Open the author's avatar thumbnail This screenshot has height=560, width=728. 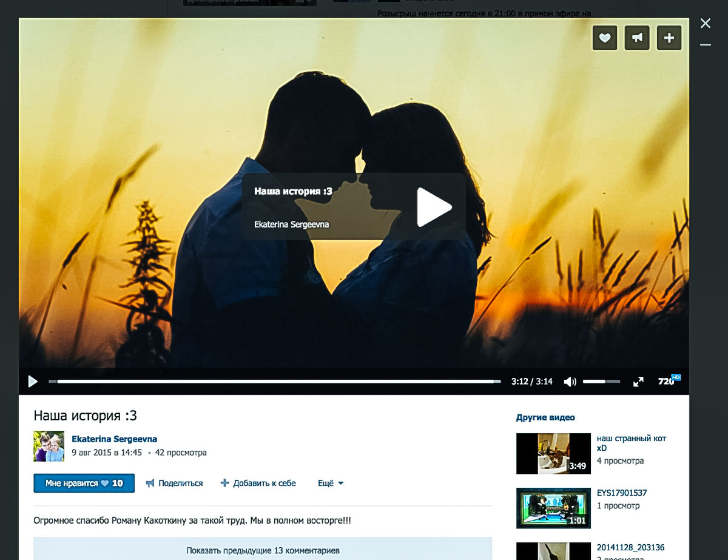click(49, 446)
